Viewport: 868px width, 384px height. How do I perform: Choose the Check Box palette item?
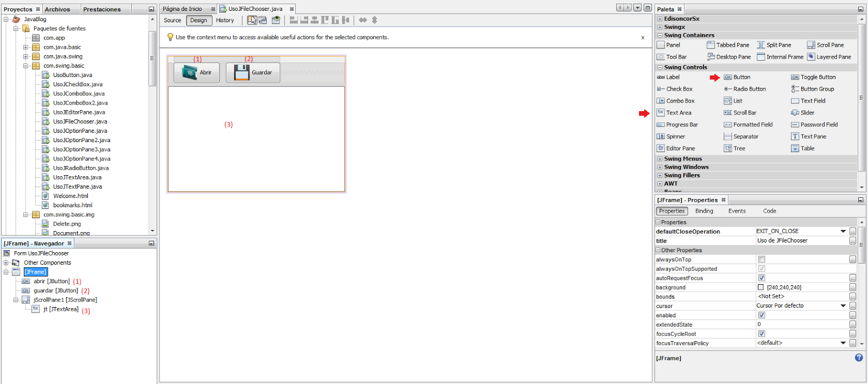pyautogui.click(x=674, y=89)
